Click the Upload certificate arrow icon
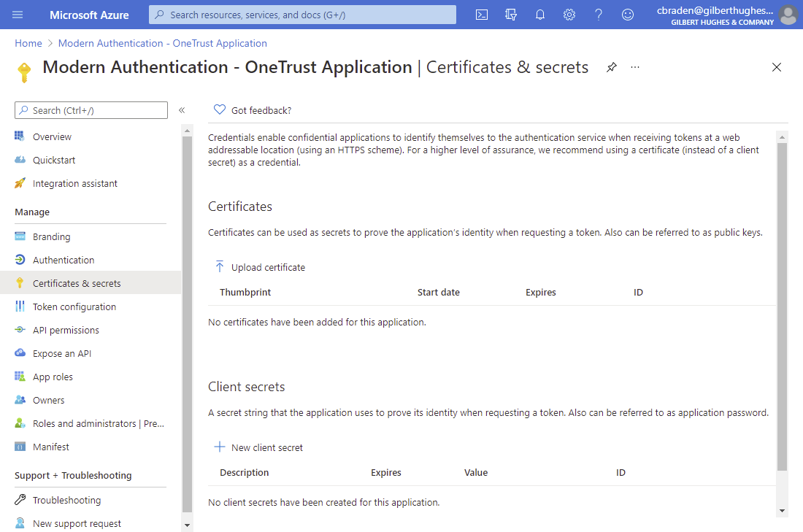The image size is (803, 532). coord(220,266)
